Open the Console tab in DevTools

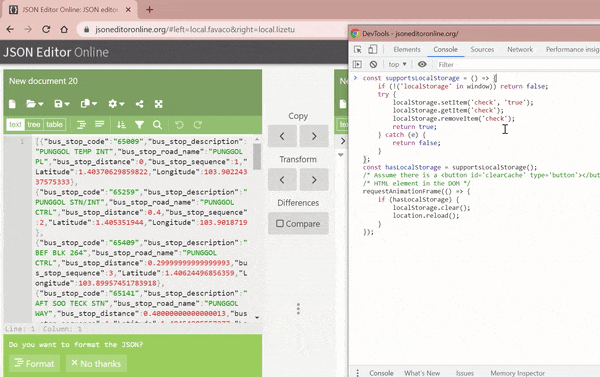point(445,49)
